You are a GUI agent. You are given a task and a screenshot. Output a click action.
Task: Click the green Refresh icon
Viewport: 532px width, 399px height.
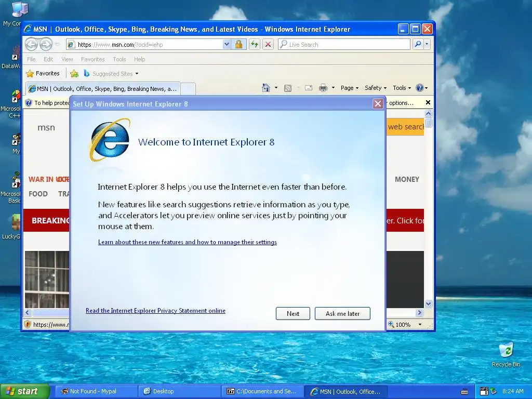coord(255,45)
